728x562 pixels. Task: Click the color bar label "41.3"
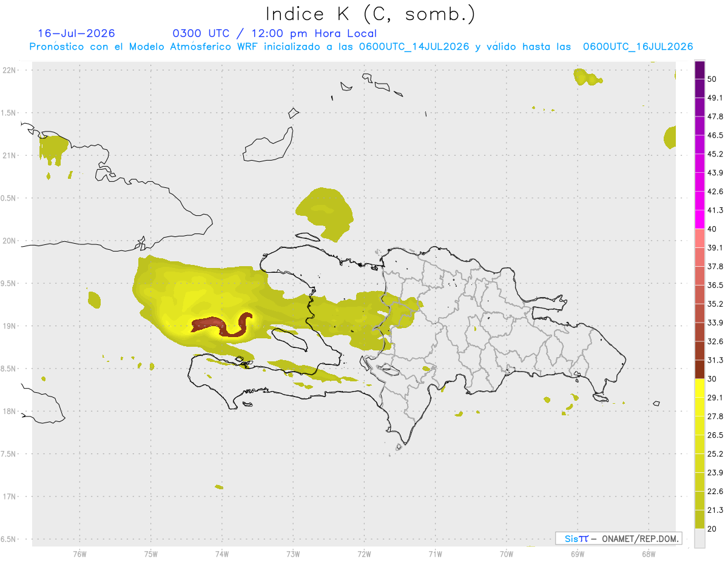715,210
